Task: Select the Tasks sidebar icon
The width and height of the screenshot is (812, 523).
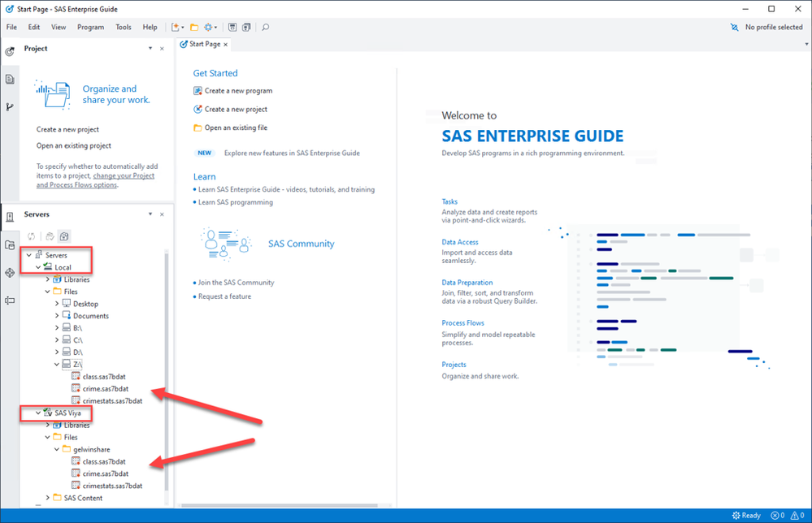Action: tap(10, 273)
